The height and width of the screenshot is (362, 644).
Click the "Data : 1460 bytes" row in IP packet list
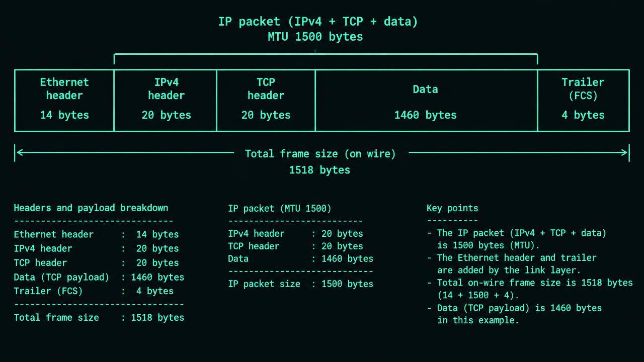(x=301, y=259)
